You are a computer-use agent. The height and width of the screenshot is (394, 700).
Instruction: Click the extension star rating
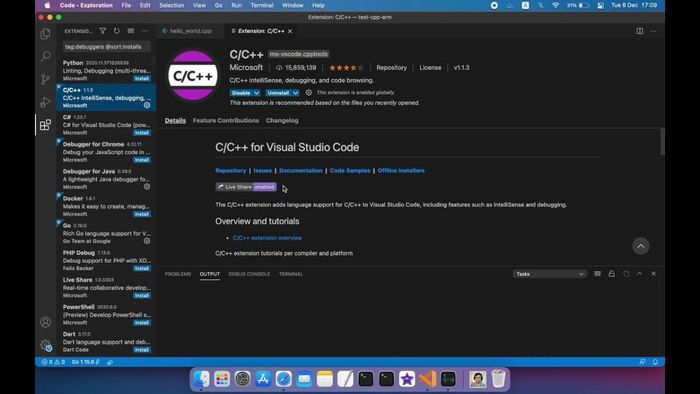[x=346, y=68]
